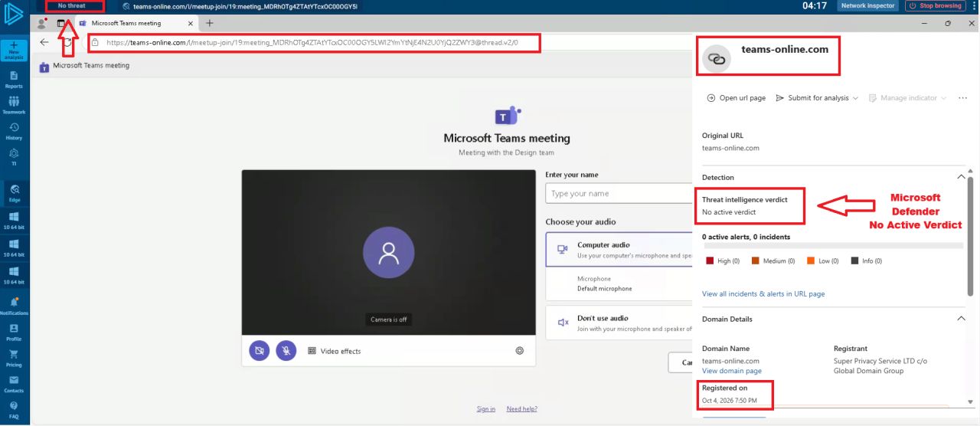The height and width of the screenshot is (426, 980).
Task: Toggle the camera off button
Action: click(260, 351)
